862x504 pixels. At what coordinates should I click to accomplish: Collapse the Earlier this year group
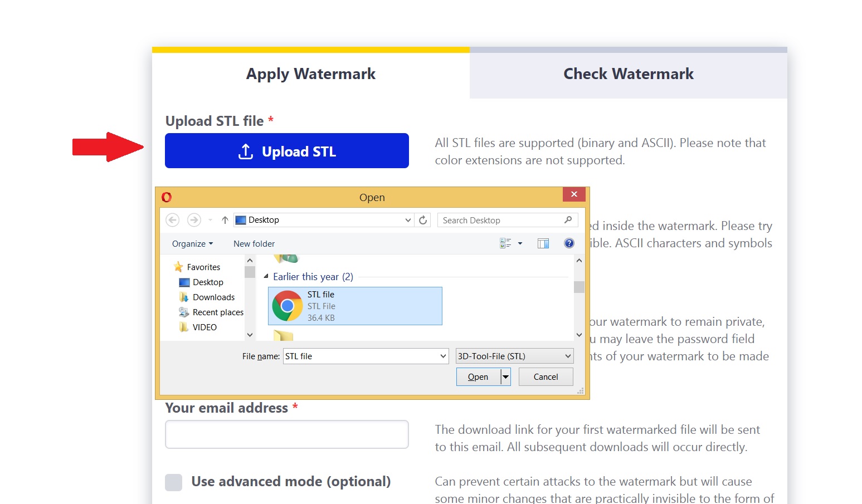click(x=266, y=276)
